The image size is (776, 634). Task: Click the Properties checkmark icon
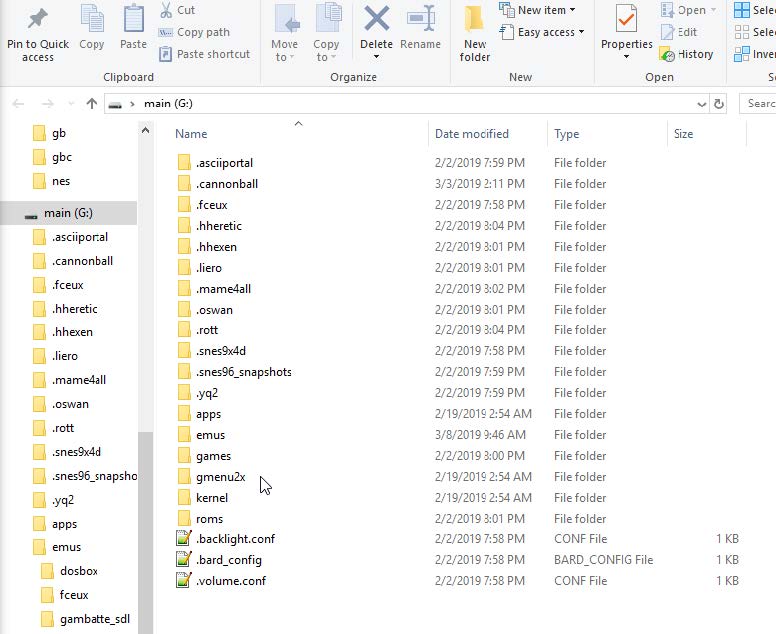point(627,19)
